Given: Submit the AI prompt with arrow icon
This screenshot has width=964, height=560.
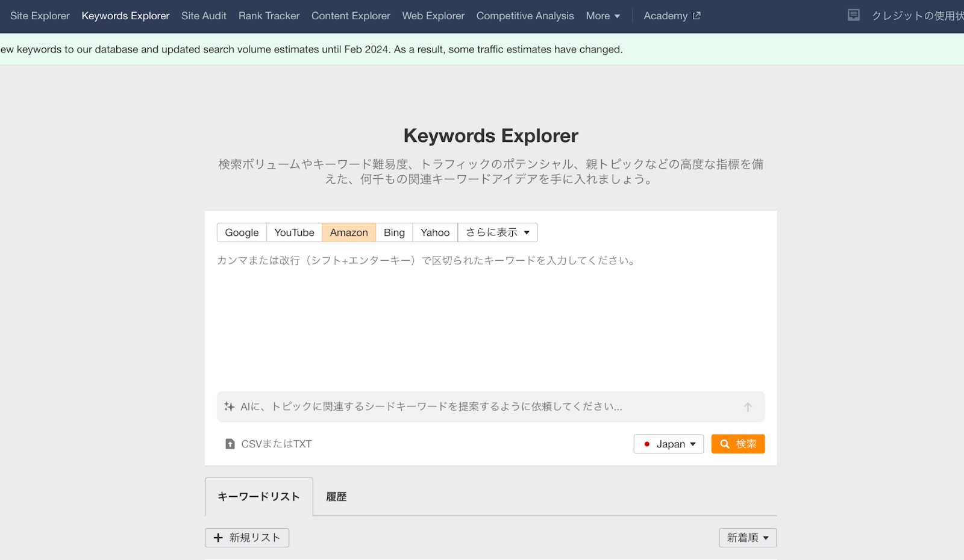Looking at the screenshot, I should [748, 407].
